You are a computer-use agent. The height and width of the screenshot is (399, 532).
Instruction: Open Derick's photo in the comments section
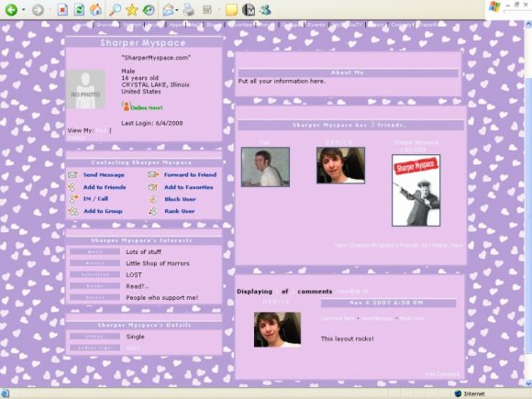(x=277, y=329)
